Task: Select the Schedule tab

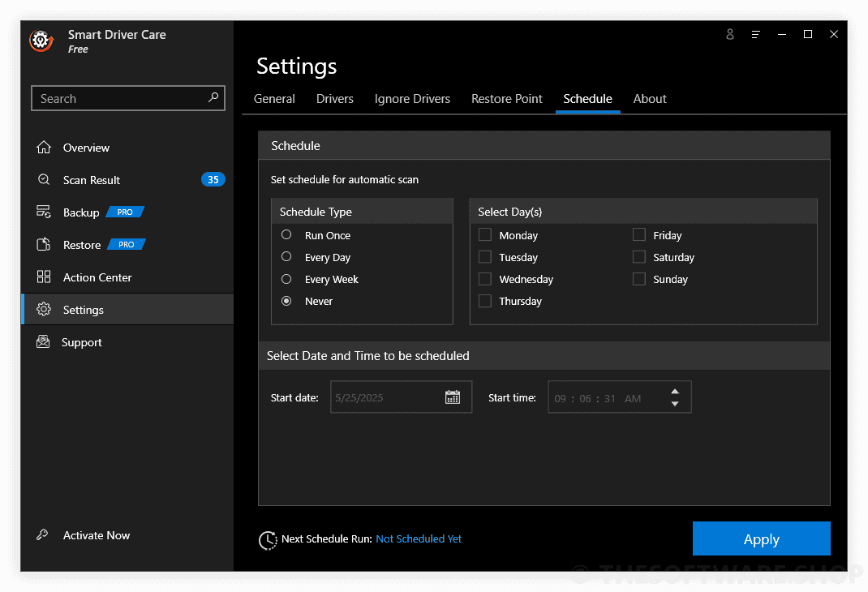Action: click(587, 98)
